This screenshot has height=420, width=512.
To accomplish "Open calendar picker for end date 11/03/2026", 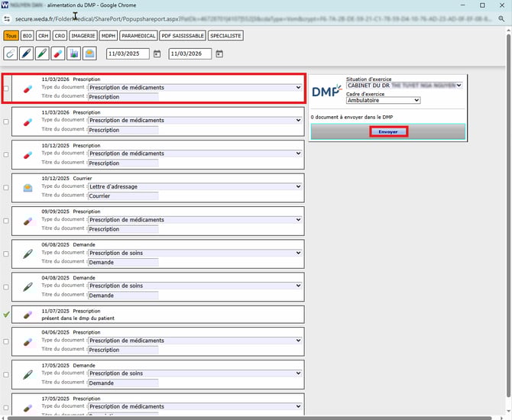I will pyautogui.click(x=219, y=54).
